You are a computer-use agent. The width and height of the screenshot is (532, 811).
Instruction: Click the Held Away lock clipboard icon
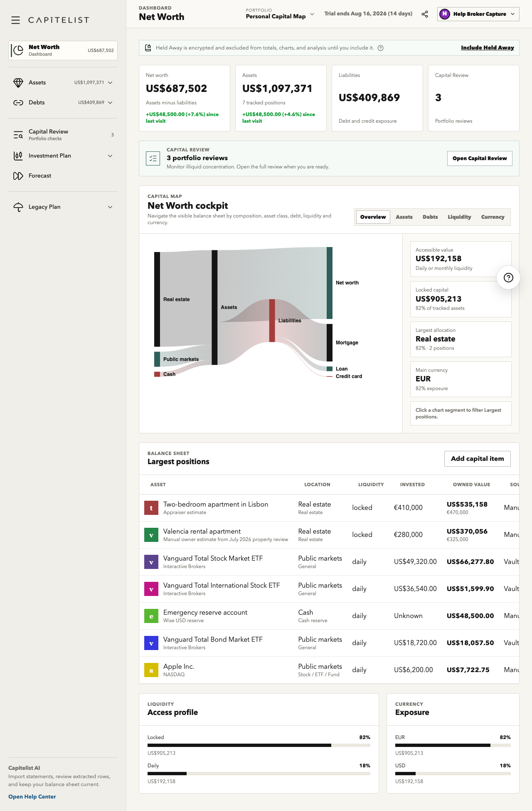pyautogui.click(x=148, y=48)
